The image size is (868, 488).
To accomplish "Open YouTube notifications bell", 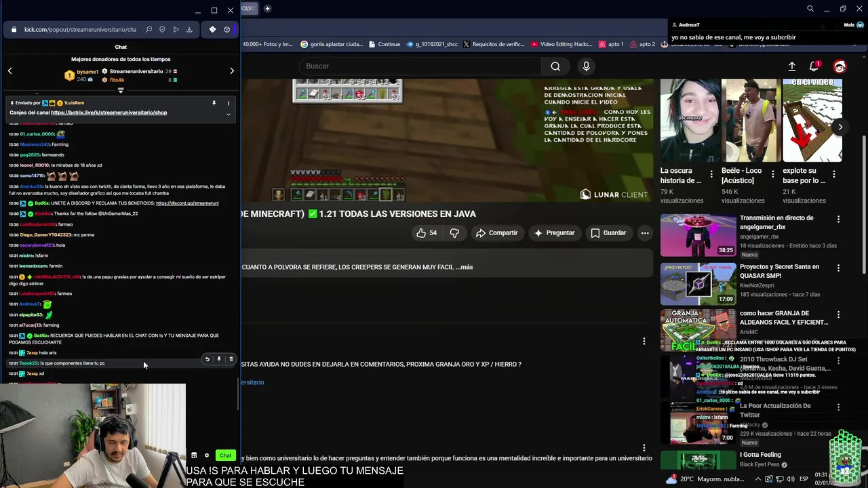I will [814, 66].
